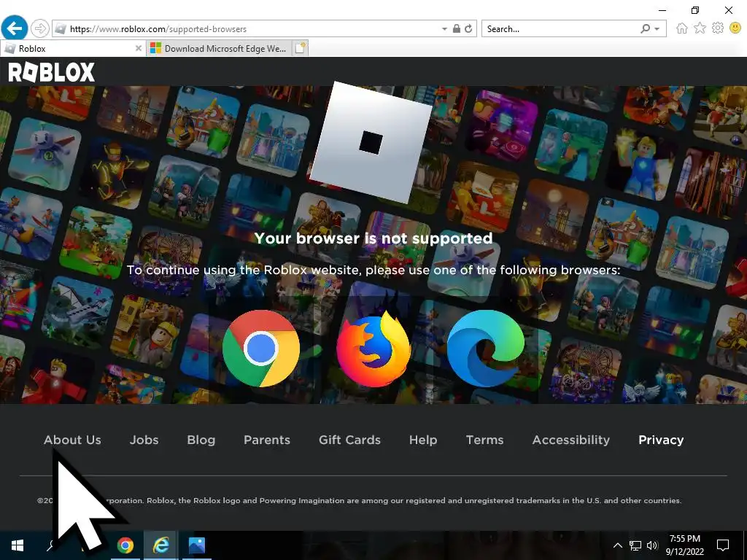Click the large Roblox tilted square logo
The height and width of the screenshot is (560, 747).
(371, 142)
